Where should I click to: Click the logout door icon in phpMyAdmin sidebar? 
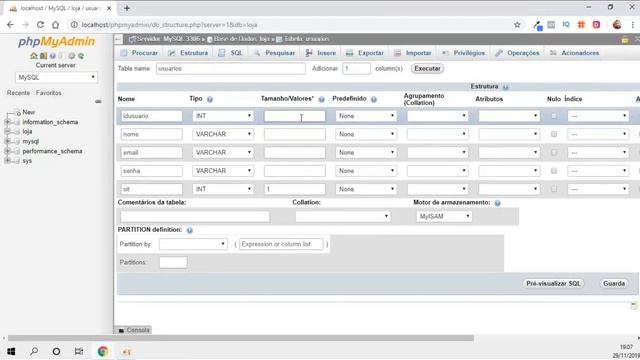click(x=43, y=56)
